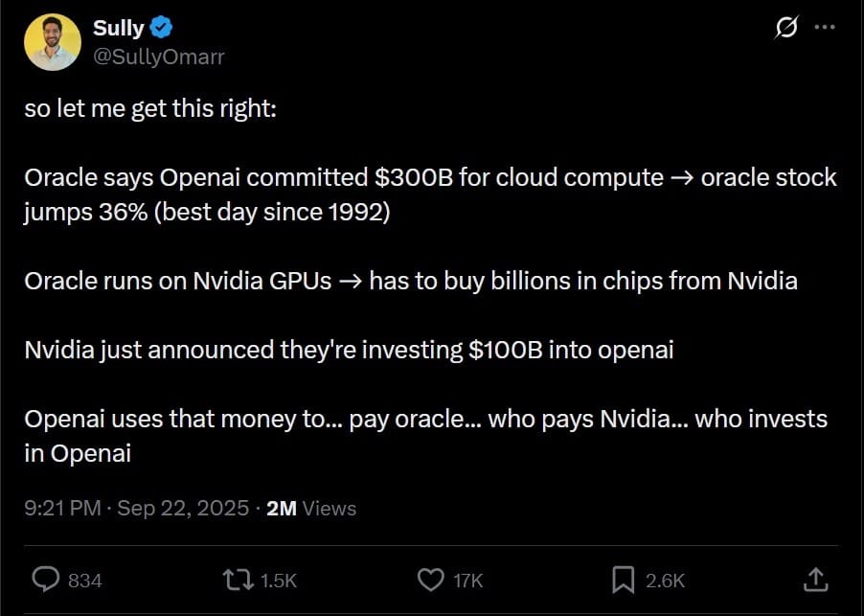Open Sully's profile picture

pos(53,42)
